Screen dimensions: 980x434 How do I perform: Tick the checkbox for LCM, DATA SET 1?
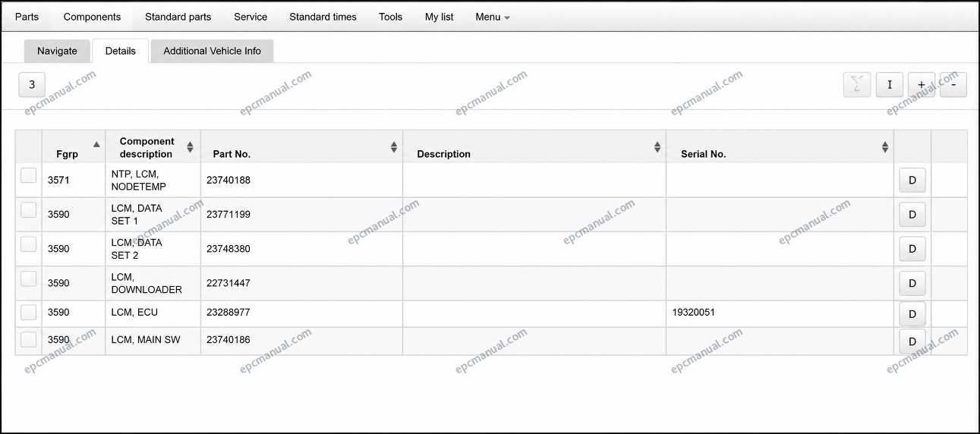29,210
